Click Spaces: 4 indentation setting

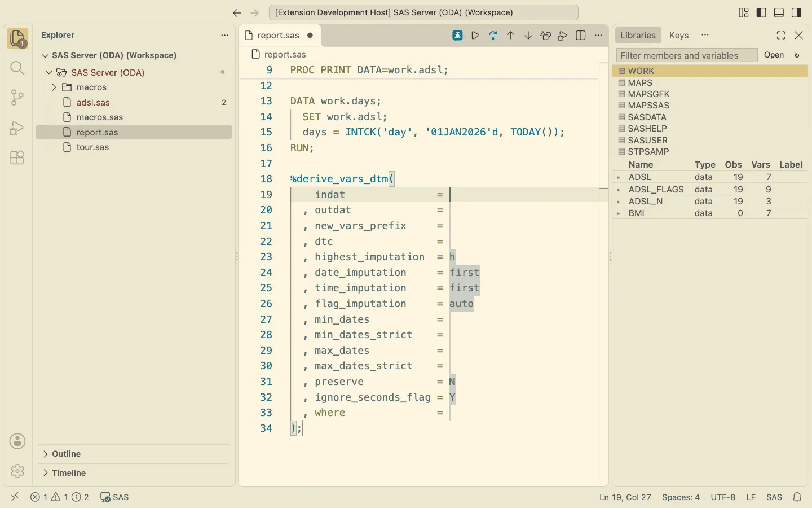tap(681, 497)
